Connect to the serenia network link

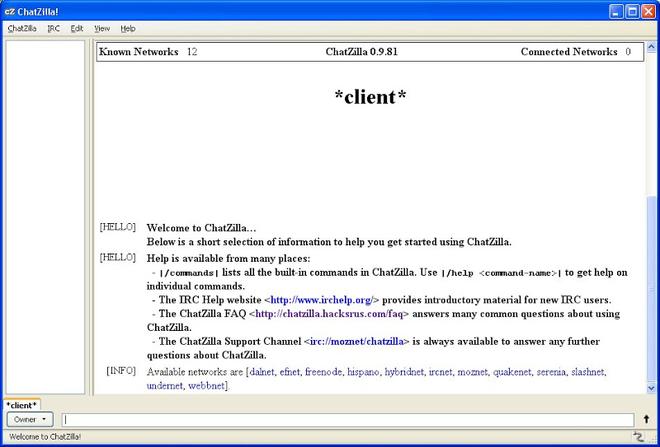click(551, 372)
